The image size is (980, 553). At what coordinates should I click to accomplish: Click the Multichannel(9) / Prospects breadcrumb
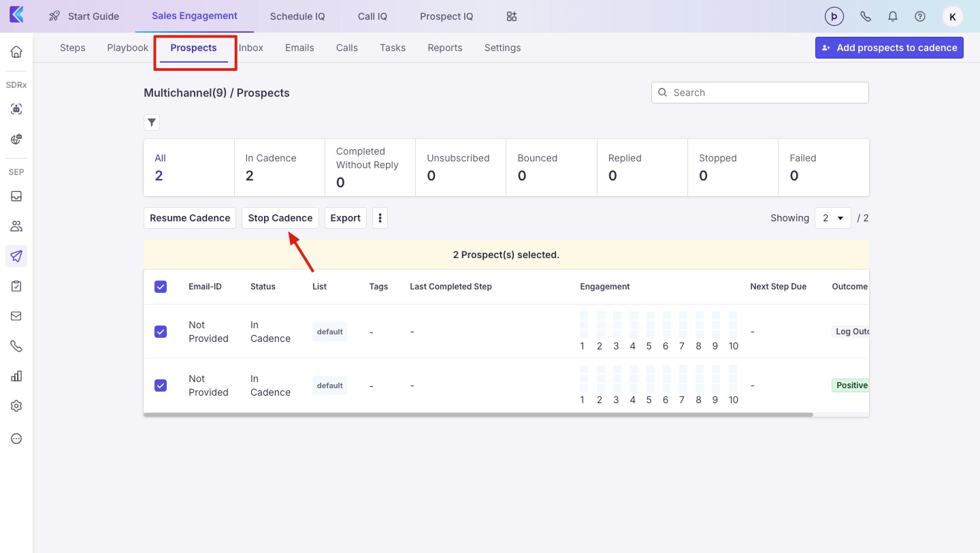pos(216,93)
